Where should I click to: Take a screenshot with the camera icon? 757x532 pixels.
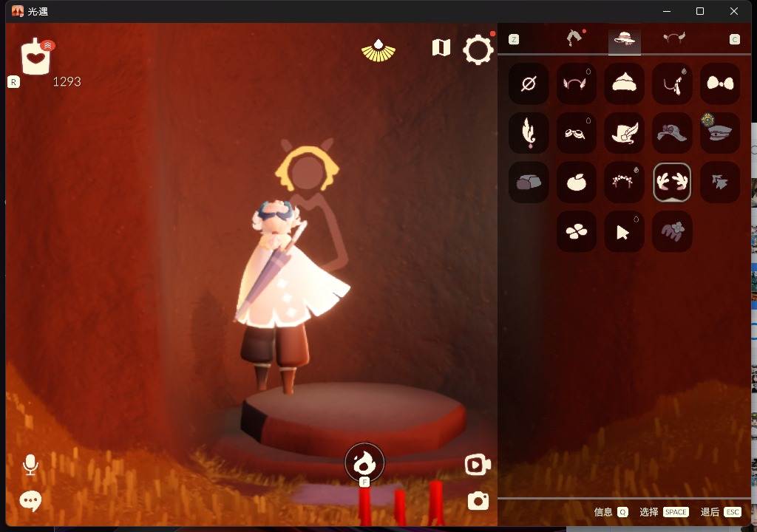[x=478, y=501]
